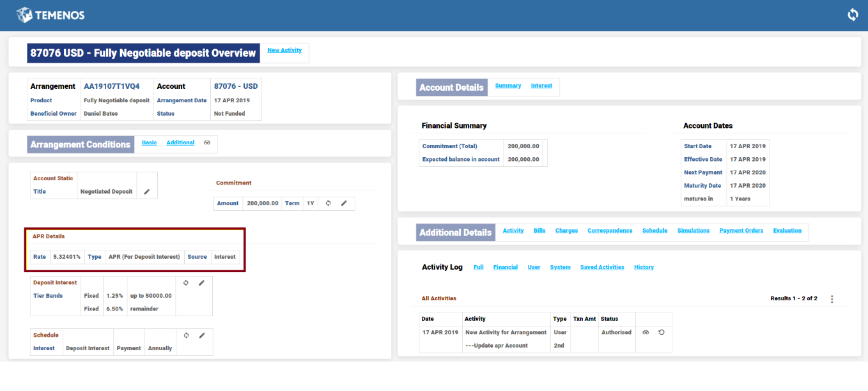Click the refresh icon in top header
Image resolution: width=868 pixels, height=391 pixels.
click(853, 15)
